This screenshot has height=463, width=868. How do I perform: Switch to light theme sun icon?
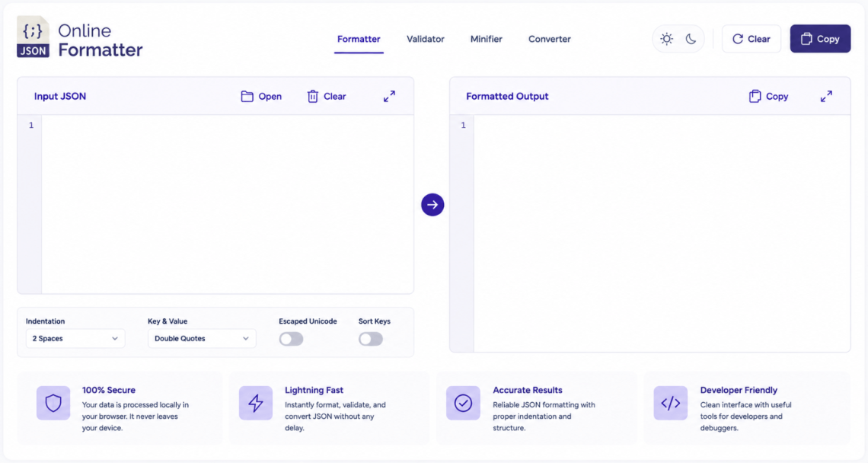pos(666,39)
